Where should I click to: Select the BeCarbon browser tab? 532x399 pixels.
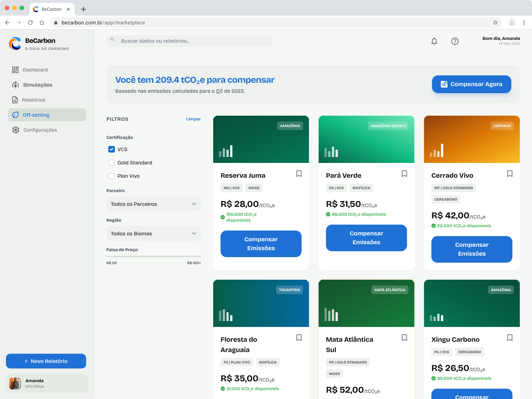point(52,9)
